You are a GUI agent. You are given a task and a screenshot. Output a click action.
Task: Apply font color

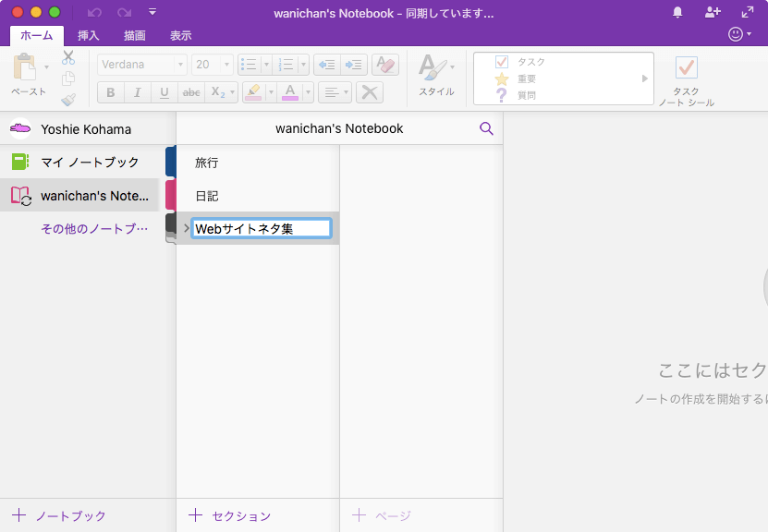pos(290,92)
